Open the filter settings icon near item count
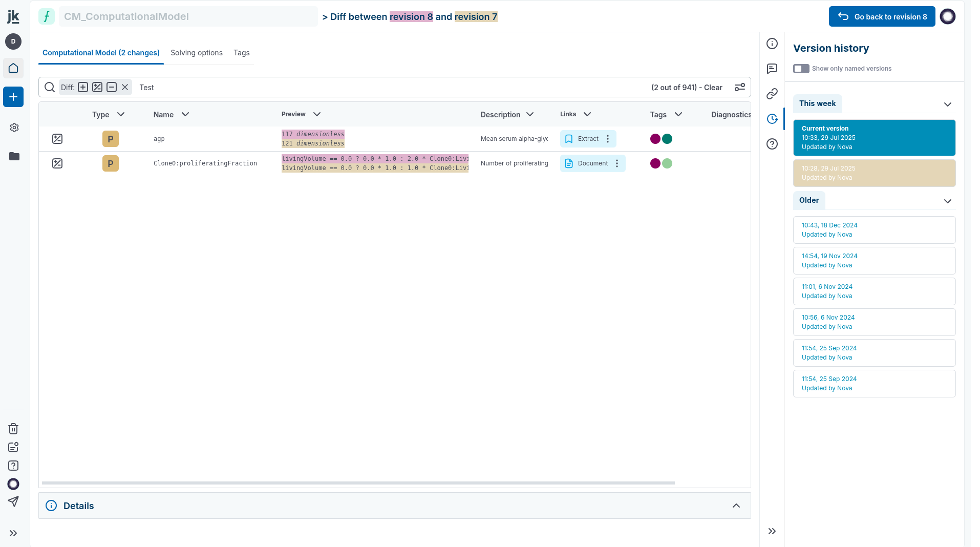 (x=739, y=87)
